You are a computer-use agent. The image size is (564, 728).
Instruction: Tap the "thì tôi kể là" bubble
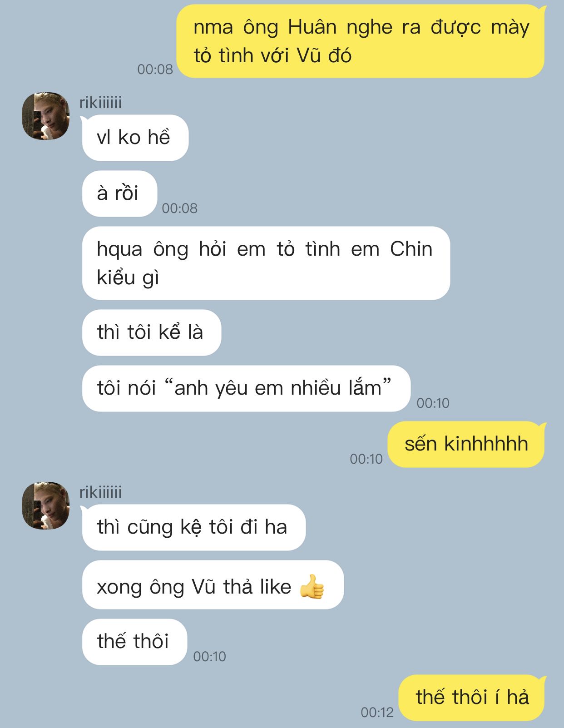pyautogui.click(x=151, y=332)
